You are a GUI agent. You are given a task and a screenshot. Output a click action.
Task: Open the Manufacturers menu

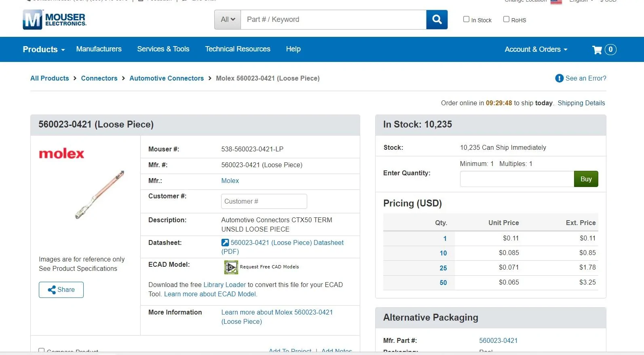[x=99, y=49]
